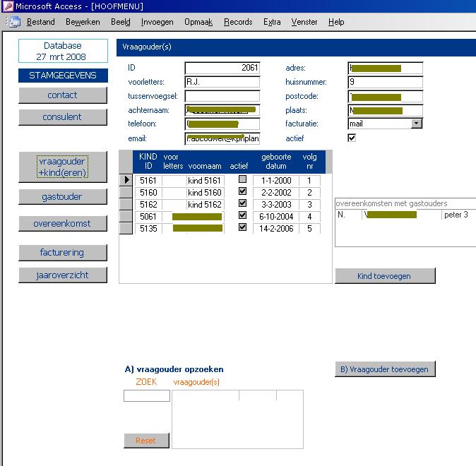Enable actief checkbox for kind 5161
This screenshot has width=476, height=466.
click(x=243, y=181)
